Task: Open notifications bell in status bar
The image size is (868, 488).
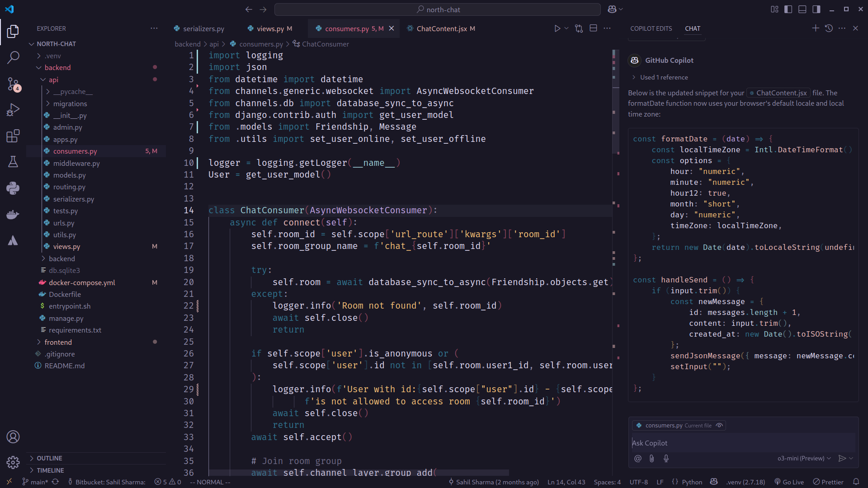Action: point(856,482)
